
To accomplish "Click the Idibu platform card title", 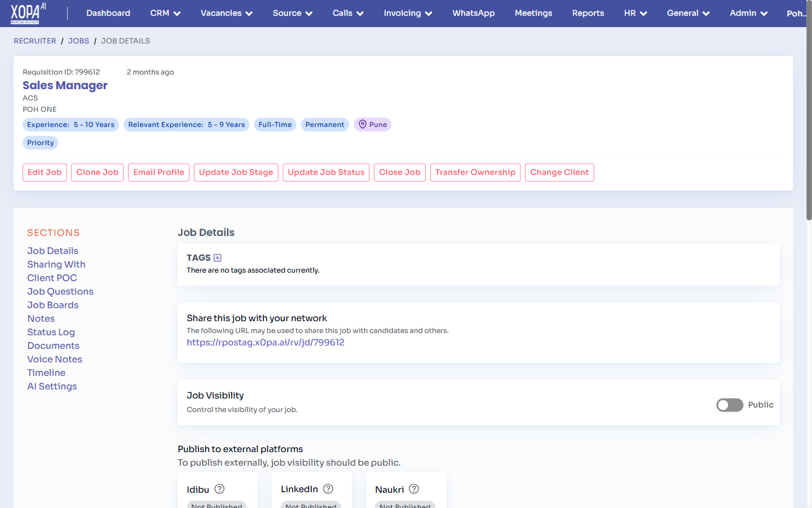I will (x=198, y=489).
